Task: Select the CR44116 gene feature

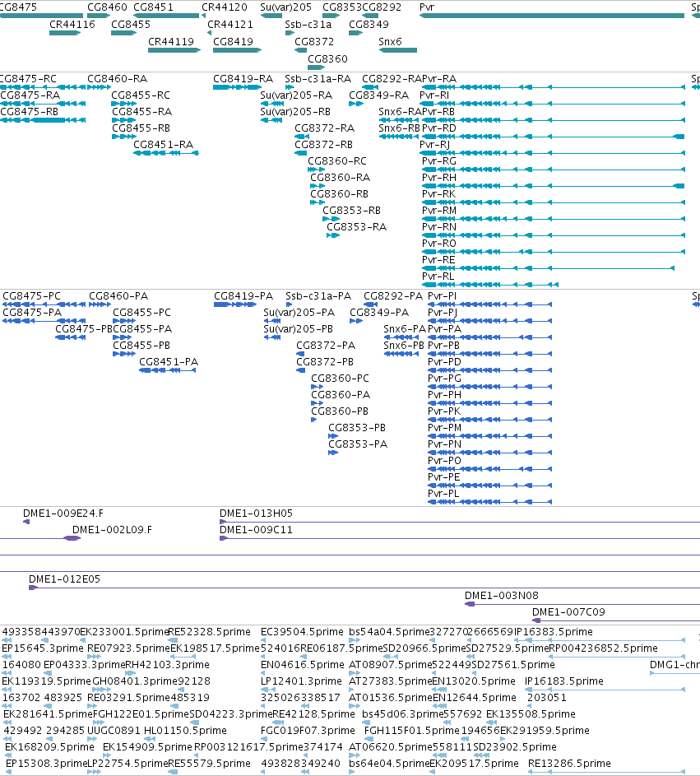Action: [65, 33]
